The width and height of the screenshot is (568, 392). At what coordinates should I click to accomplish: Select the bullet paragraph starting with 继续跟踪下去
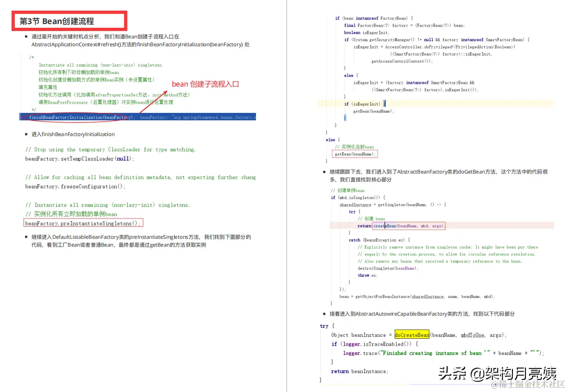[439, 175]
